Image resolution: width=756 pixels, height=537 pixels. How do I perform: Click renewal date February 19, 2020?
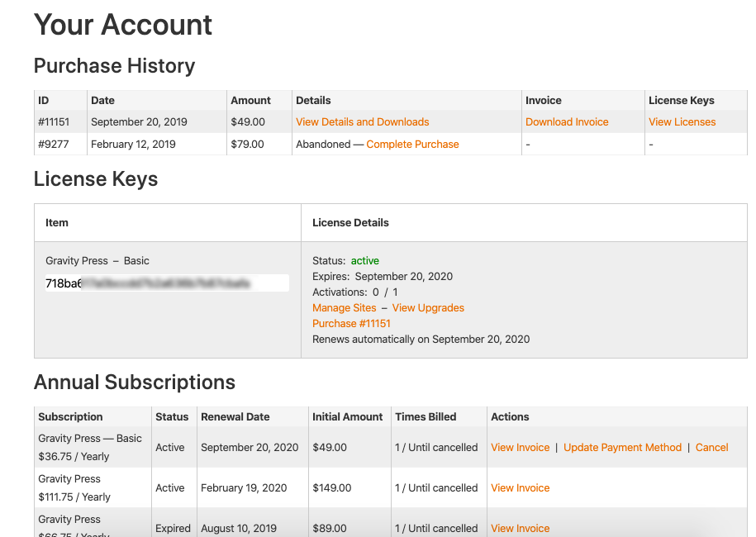click(244, 487)
